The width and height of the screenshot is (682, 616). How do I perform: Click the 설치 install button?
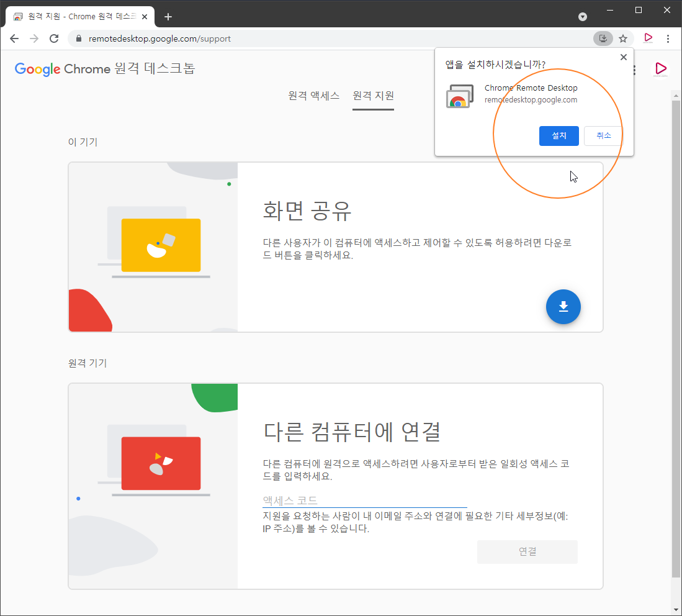559,136
